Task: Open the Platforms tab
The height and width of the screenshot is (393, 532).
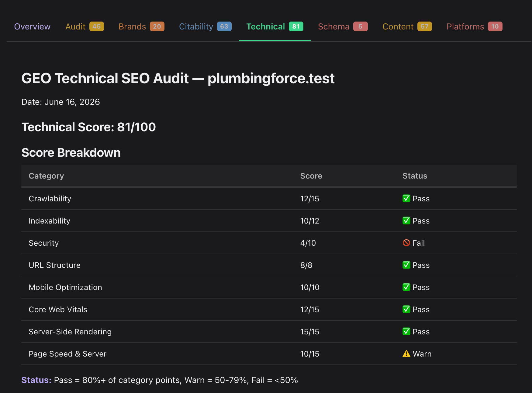Action: pos(474,27)
